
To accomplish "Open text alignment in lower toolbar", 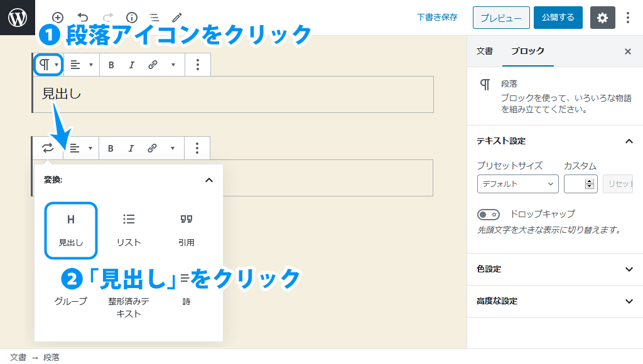I will [x=81, y=148].
